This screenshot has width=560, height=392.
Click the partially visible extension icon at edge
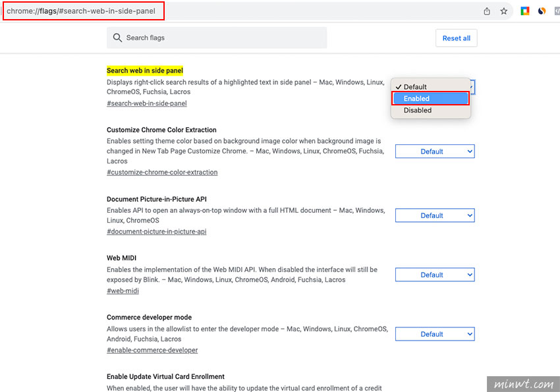[557, 11]
